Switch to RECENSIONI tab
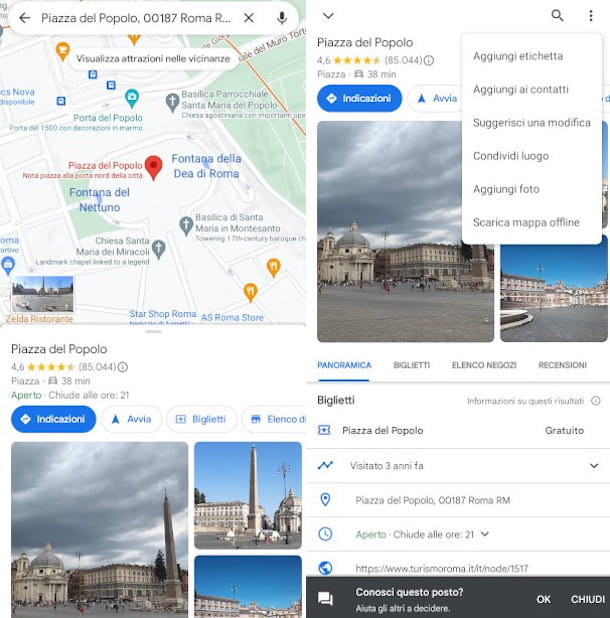 tap(562, 365)
